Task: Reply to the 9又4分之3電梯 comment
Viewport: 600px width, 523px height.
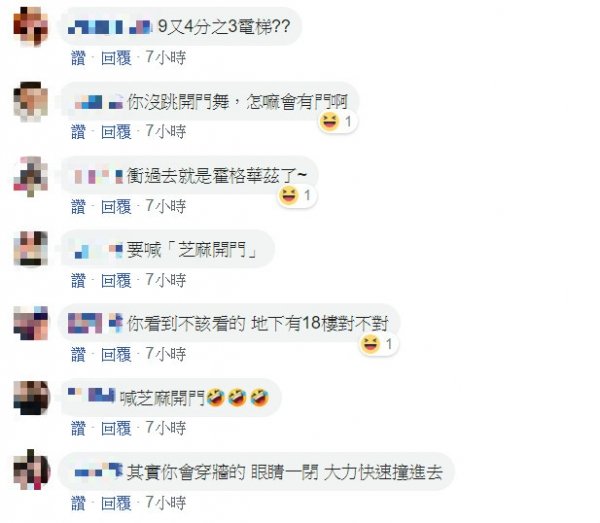Action: pyautogui.click(x=116, y=58)
